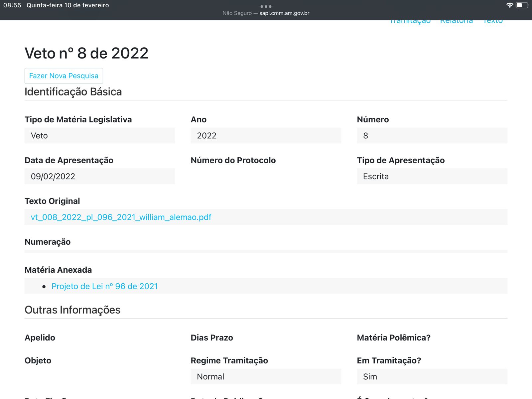This screenshot has width=532, height=399.
Task: Click the Veto nº 8 de 2022 heading
Action: tap(86, 53)
